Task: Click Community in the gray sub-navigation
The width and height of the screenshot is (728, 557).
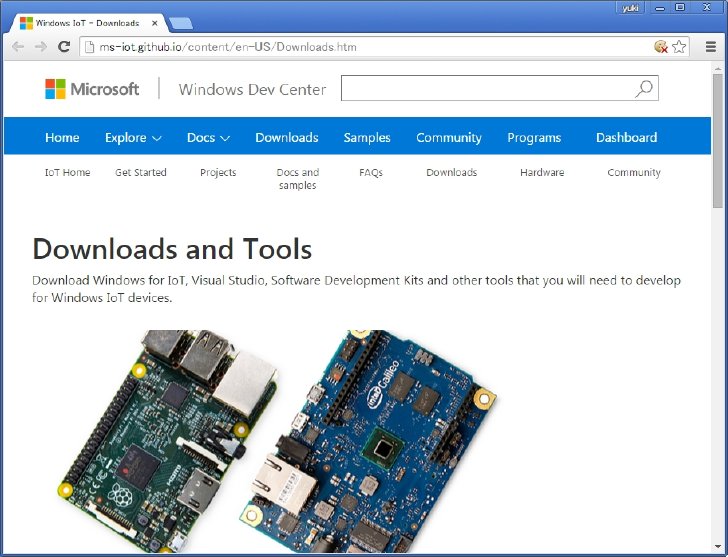Action: [634, 173]
